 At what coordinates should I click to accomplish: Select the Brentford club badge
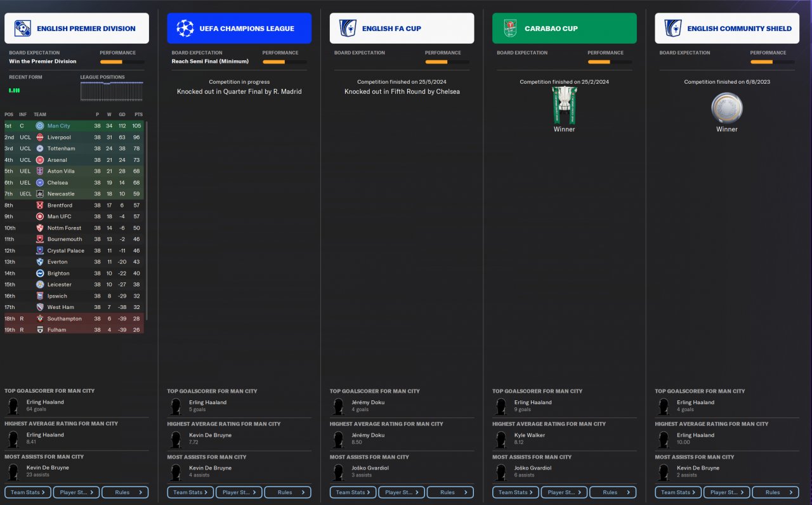[x=40, y=206]
